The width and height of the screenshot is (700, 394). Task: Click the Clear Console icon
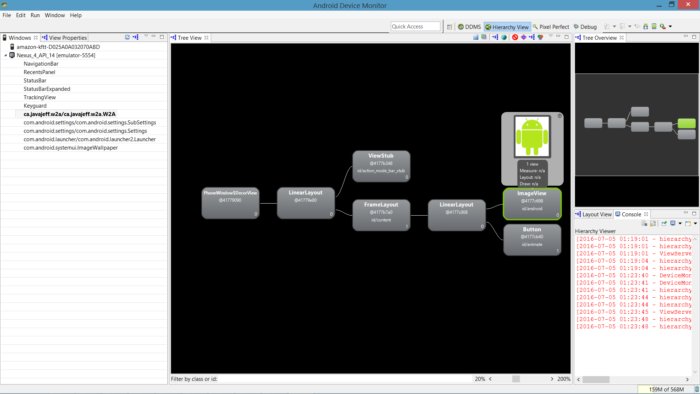[644, 223]
